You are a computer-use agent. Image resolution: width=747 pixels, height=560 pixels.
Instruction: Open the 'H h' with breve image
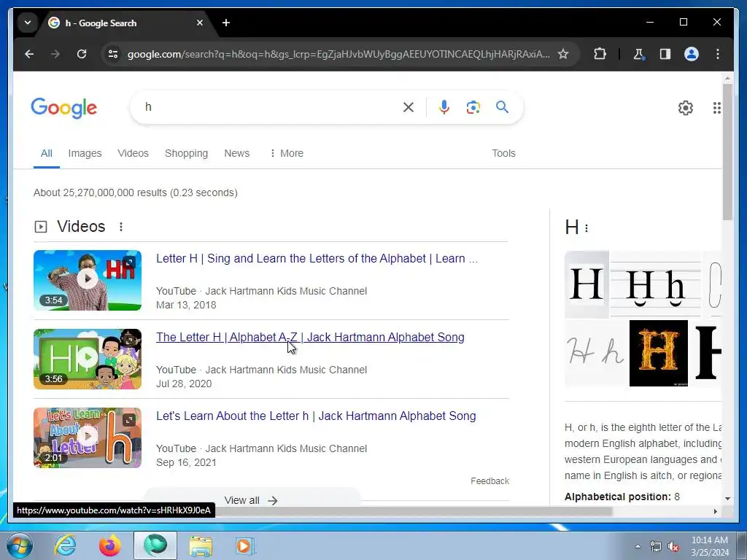656,284
